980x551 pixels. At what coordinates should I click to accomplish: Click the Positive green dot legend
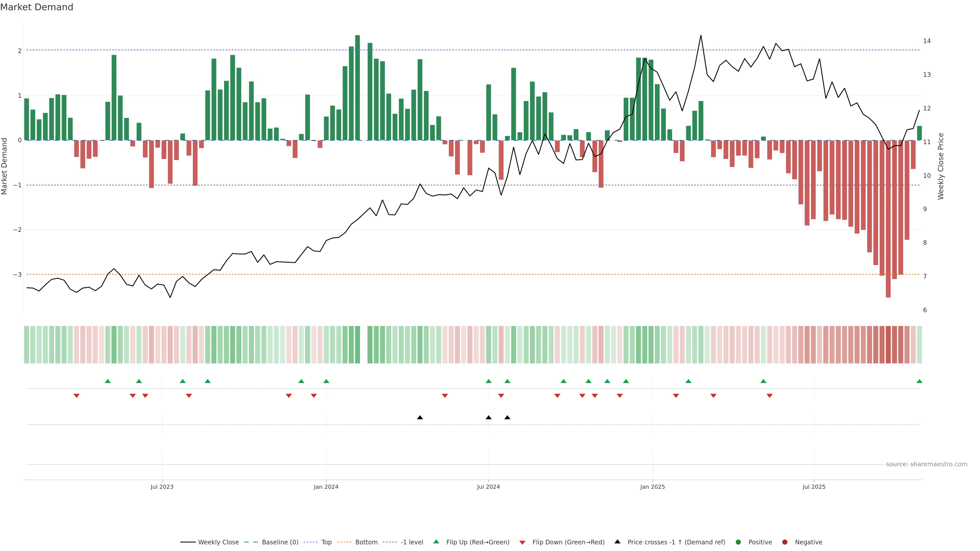[x=738, y=542]
